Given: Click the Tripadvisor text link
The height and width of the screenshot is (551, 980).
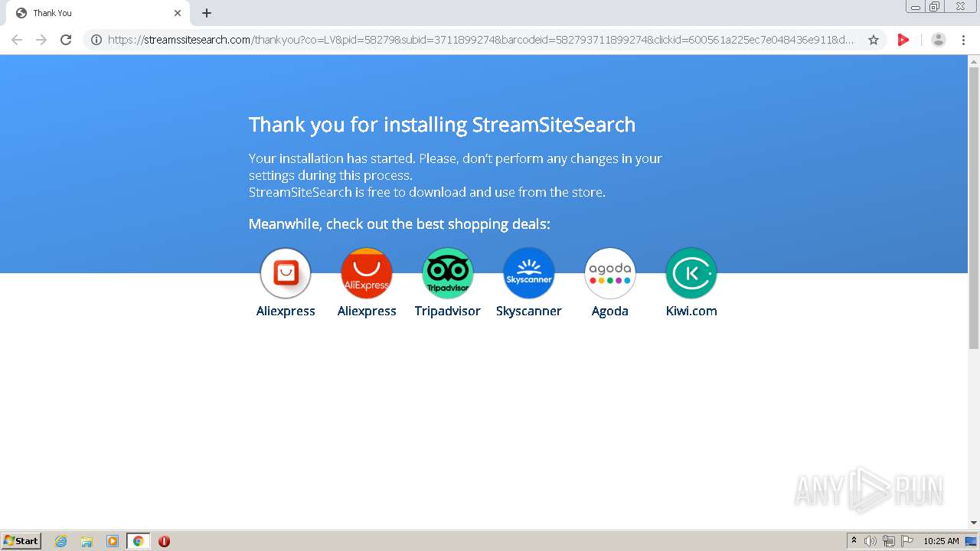Looking at the screenshot, I should pyautogui.click(x=448, y=311).
